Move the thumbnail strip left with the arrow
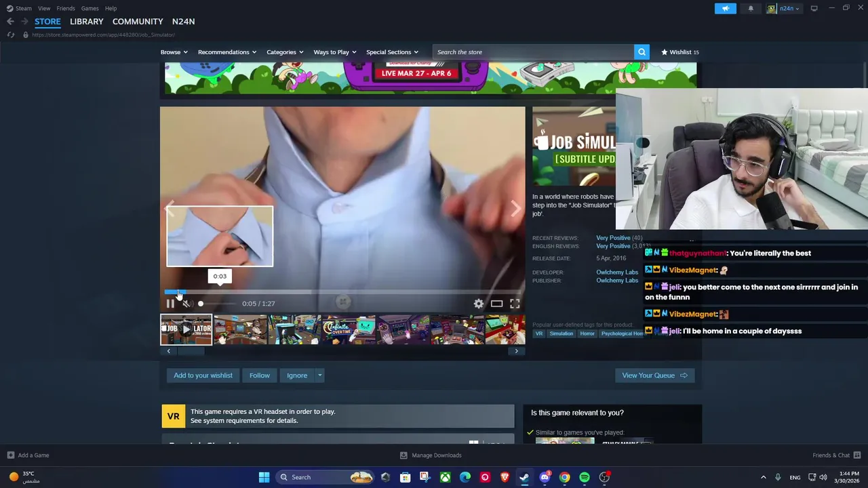This screenshot has width=868, height=488. [x=169, y=351]
